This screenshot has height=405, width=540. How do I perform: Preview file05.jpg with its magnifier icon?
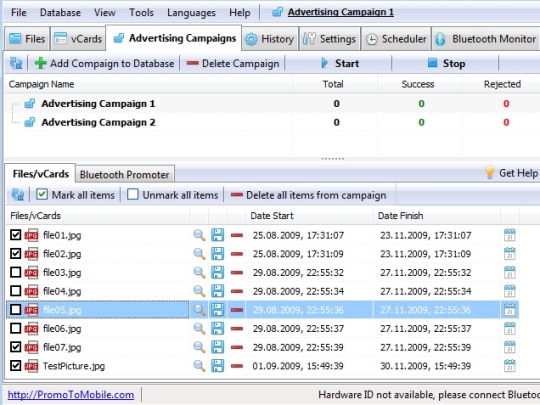click(199, 310)
